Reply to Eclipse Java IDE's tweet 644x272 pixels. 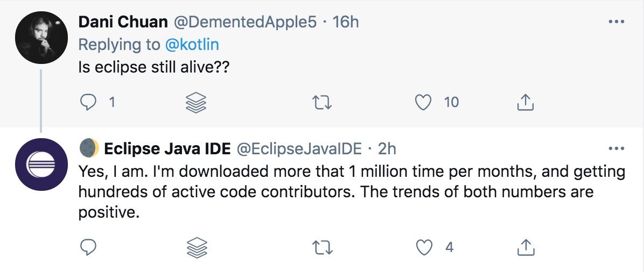pos(87,247)
